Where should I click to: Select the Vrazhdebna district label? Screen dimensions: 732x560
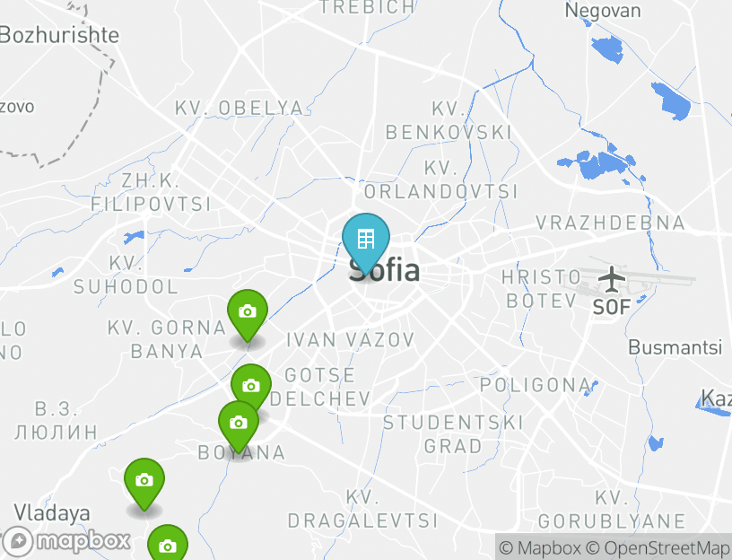(610, 223)
